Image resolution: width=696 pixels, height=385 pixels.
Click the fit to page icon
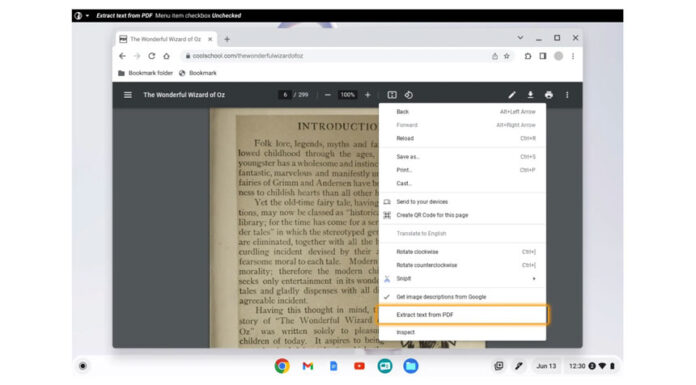tap(392, 95)
